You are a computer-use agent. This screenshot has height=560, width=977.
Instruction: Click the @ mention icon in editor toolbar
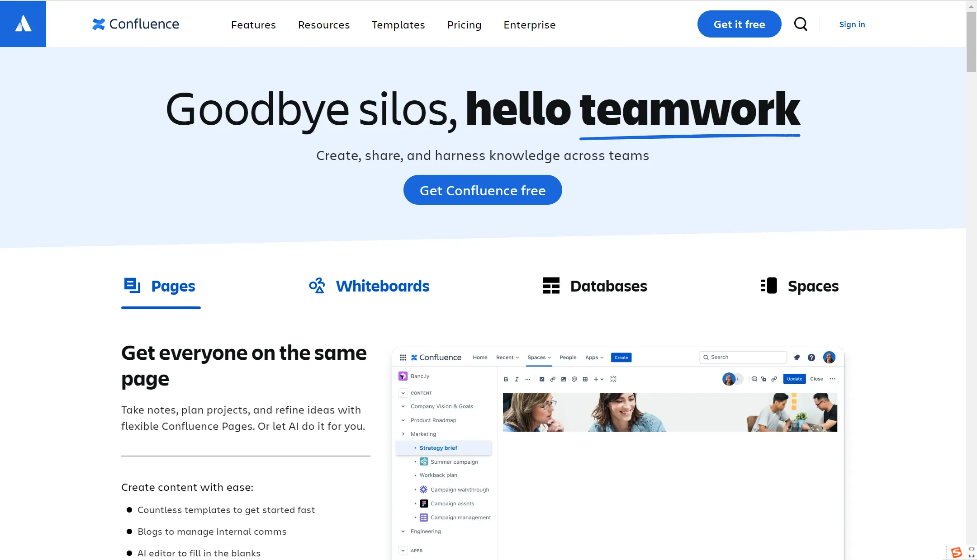click(574, 379)
